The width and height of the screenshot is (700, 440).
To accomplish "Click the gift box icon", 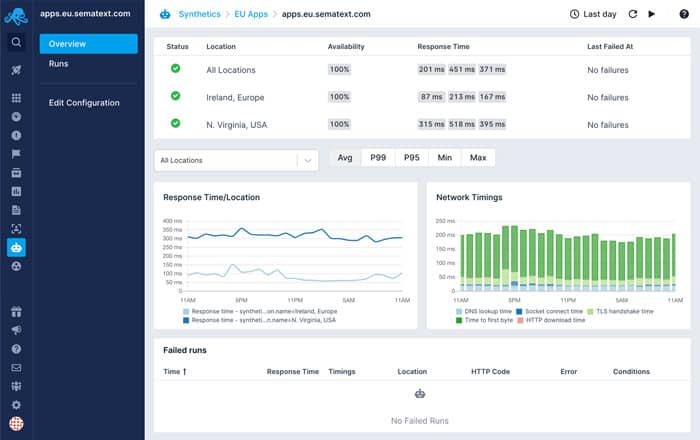I will [x=16, y=311].
